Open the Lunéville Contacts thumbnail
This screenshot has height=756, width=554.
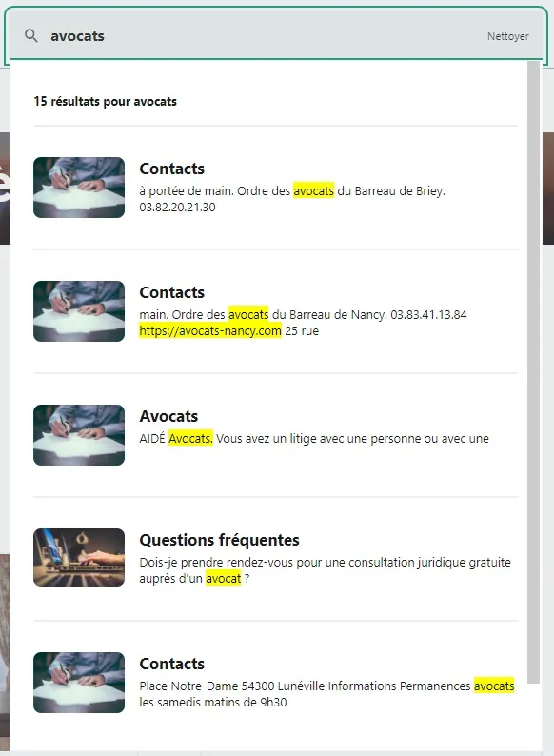click(79, 683)
